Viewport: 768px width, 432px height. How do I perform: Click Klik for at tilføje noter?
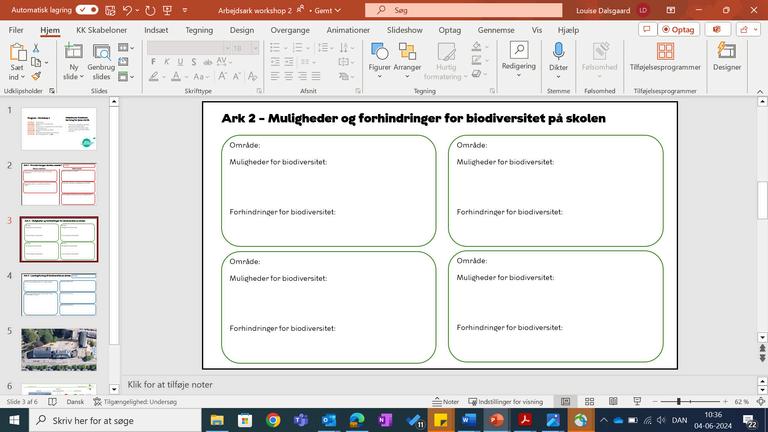(170, 384)
